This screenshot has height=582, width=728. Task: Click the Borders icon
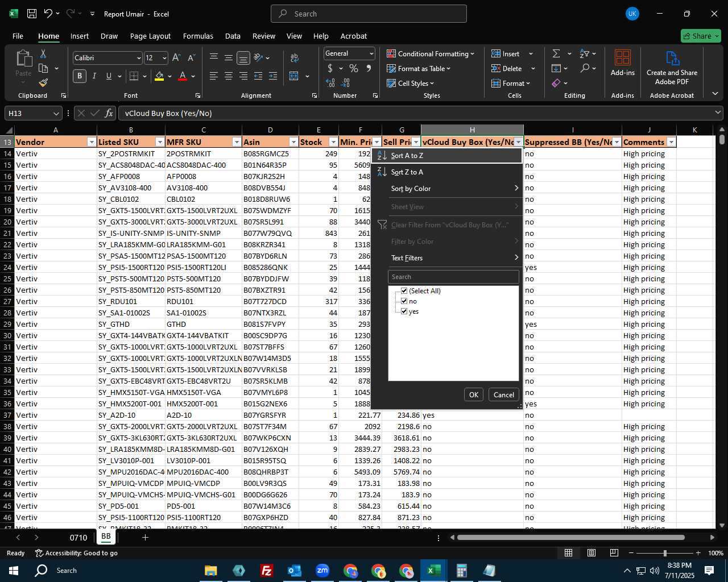click(134, 76)
